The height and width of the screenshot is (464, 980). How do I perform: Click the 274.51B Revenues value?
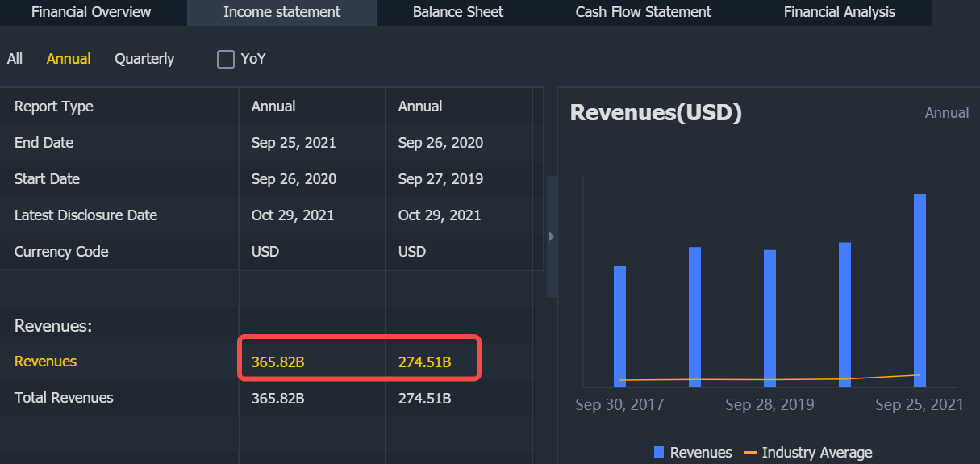coord(424,362)
